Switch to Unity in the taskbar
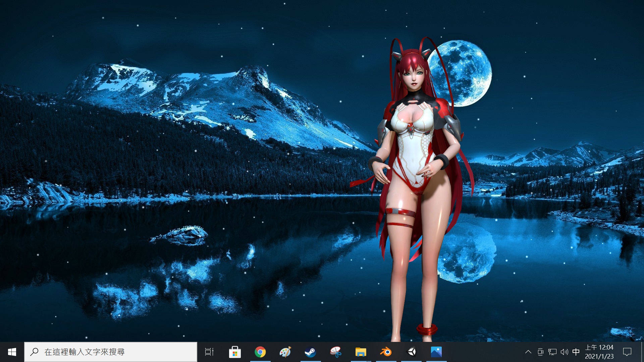The height and width of the screenshot is (362, 644). 411,352
